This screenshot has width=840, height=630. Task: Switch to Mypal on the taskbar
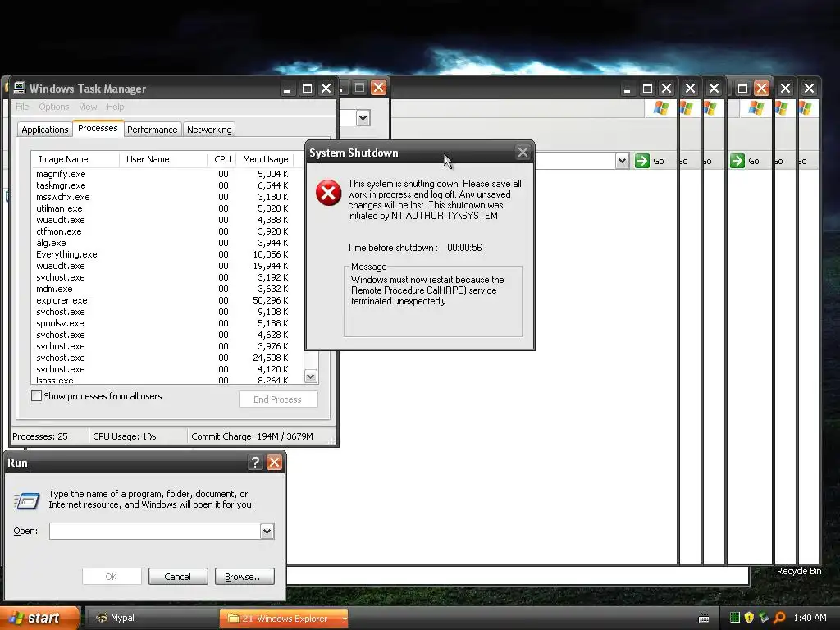(x=151, y=618)
